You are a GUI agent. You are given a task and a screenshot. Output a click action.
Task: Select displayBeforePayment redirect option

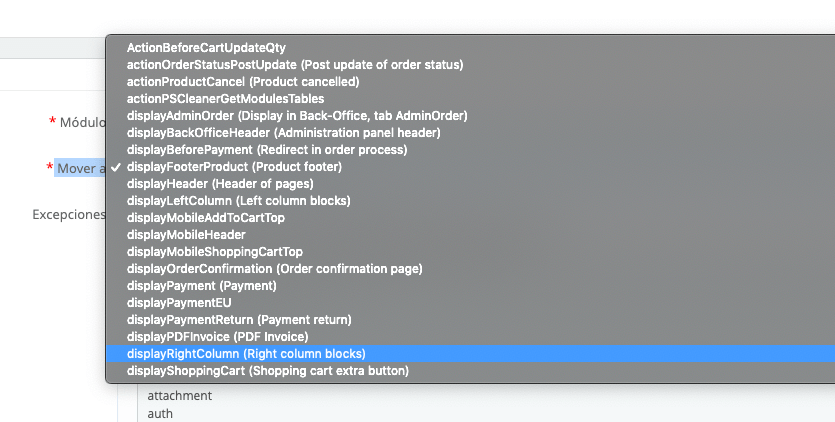(x=471, y=150)
